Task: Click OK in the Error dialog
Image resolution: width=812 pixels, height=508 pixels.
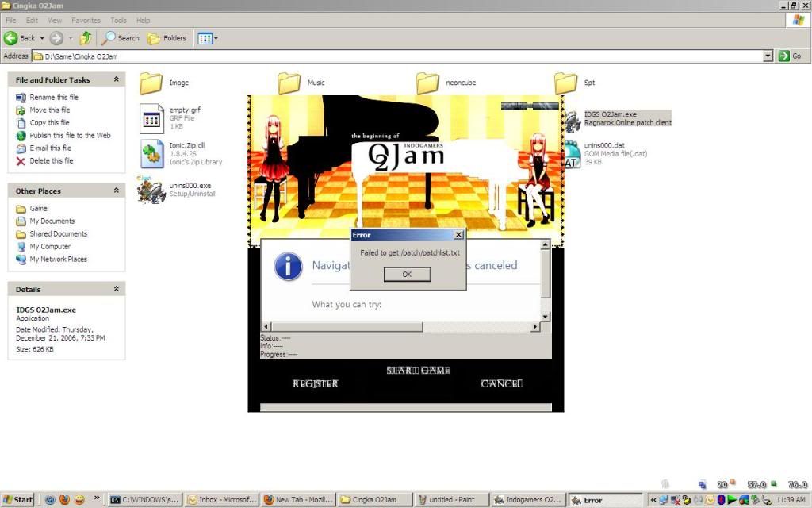Action: 407,274
